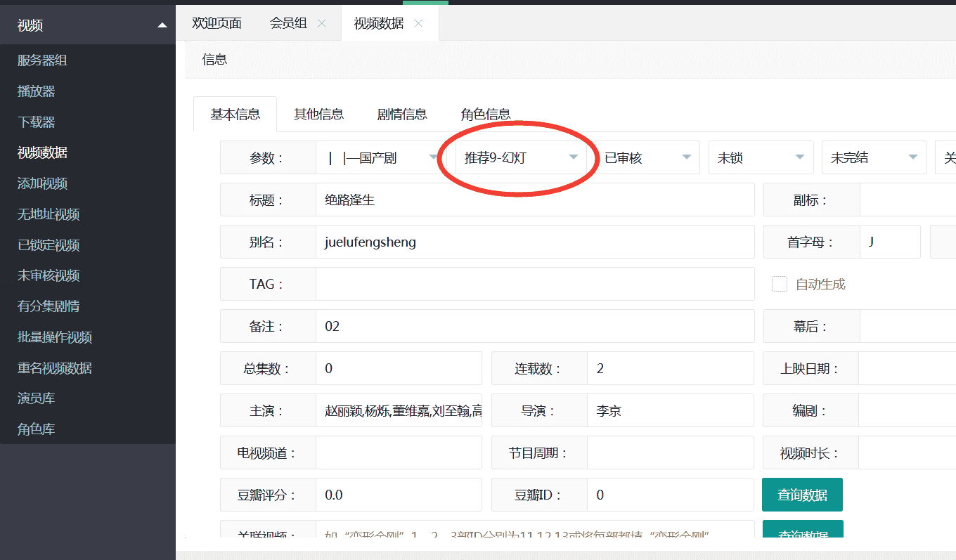The height and width of the screenshot is (560, 956).
Task: Close the 视频数据 tab
Action: pos(418,23)
